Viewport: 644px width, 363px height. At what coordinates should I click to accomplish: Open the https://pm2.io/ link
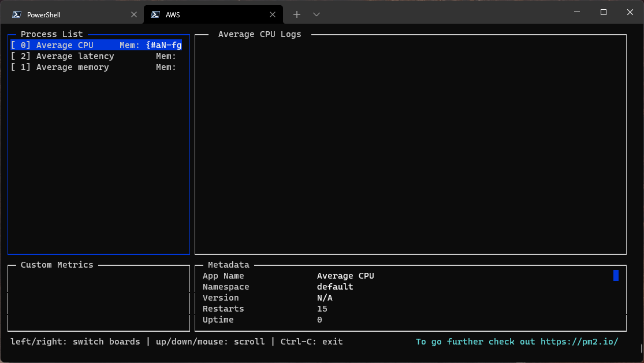(578, 342)
